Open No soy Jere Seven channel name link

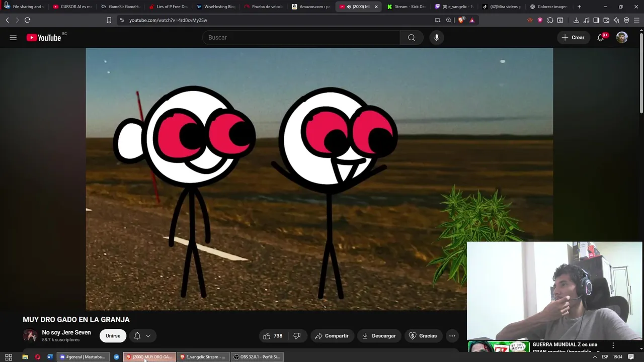coord(66,332)
